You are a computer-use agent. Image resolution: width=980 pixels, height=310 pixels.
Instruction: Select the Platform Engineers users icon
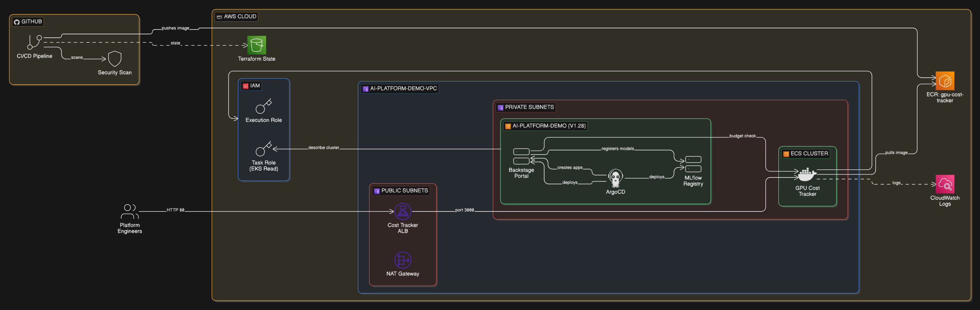click(130, 211)
